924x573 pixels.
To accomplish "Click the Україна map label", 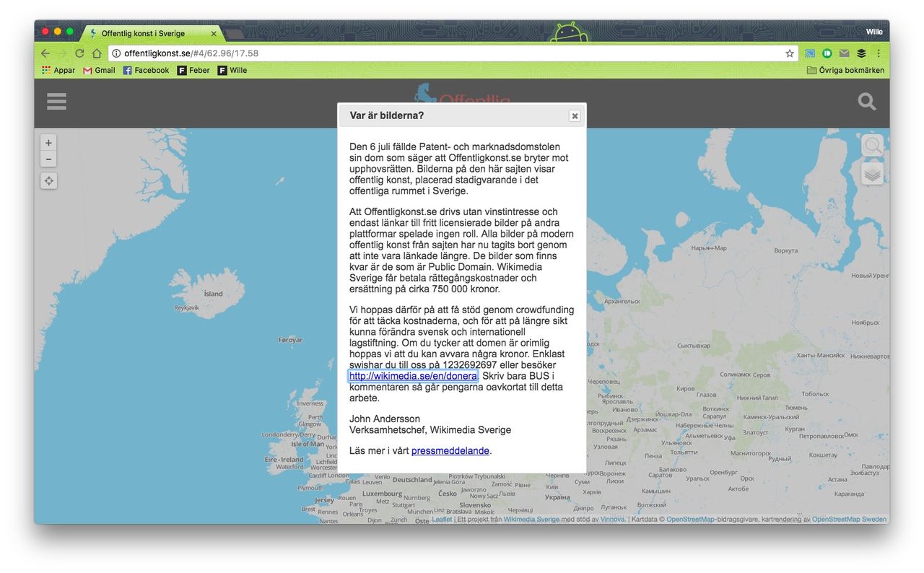I will (x=557, y=497).
